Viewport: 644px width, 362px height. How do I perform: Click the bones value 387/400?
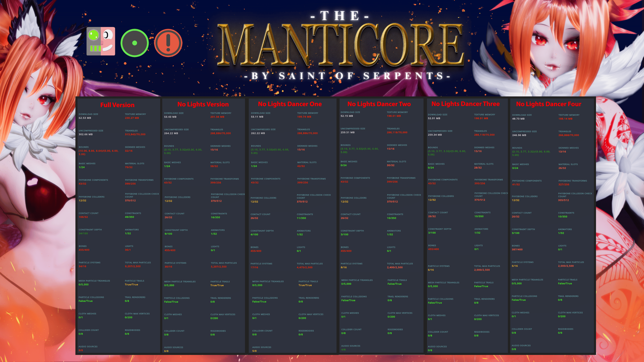(x=517, y=250)
